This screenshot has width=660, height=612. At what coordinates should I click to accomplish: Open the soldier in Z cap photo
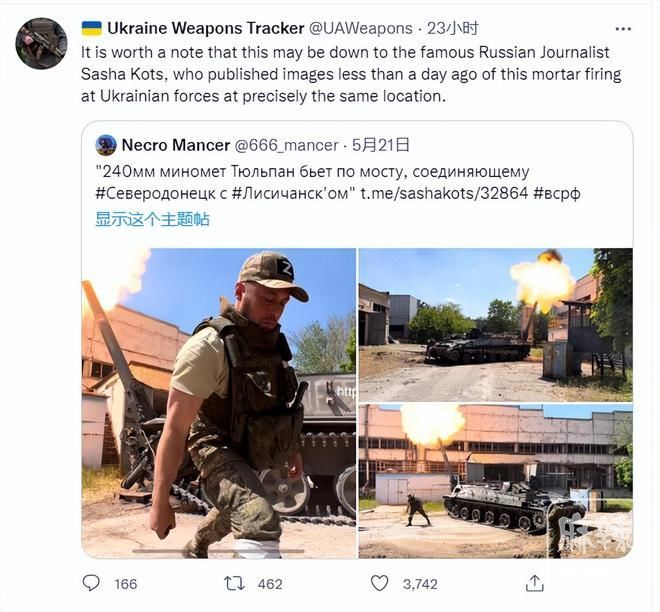pyautogui.click(x=218, y=403)
